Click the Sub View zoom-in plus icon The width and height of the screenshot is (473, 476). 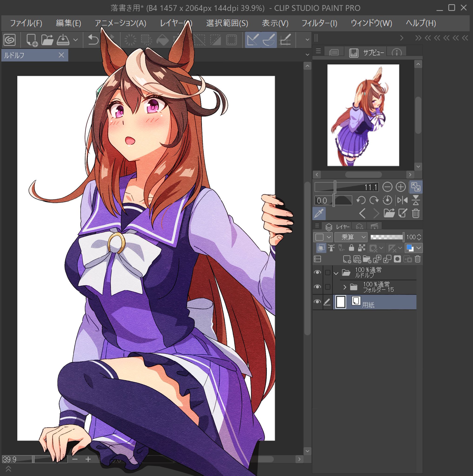click(400, 187)
